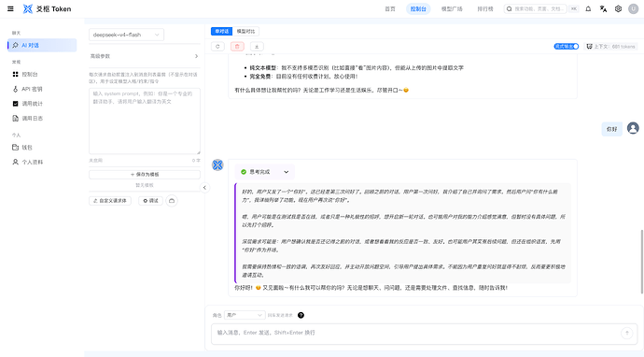Click the 自定义请求体 button
The height and width of the screenshot is (357, 644).
coord(110,201)
